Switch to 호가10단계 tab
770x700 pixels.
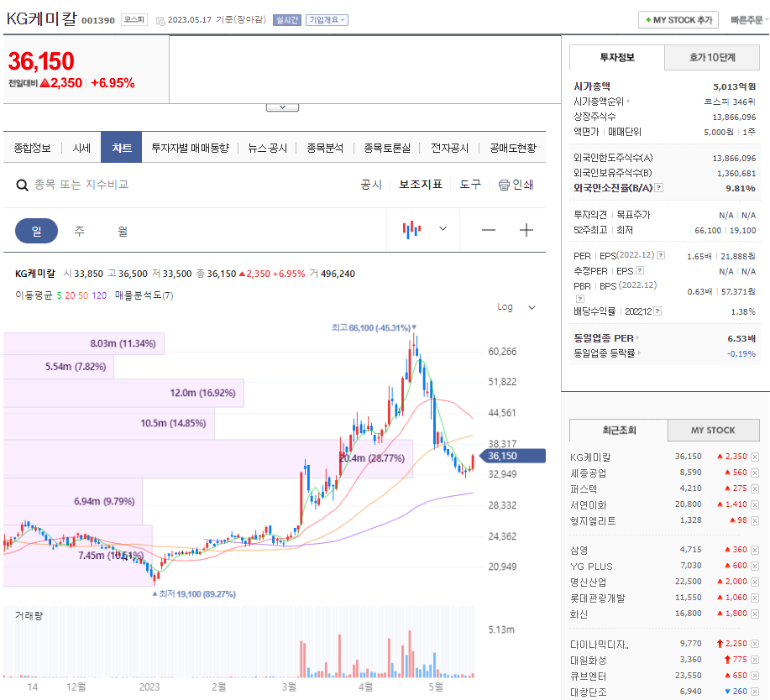[x=711, y=57]
